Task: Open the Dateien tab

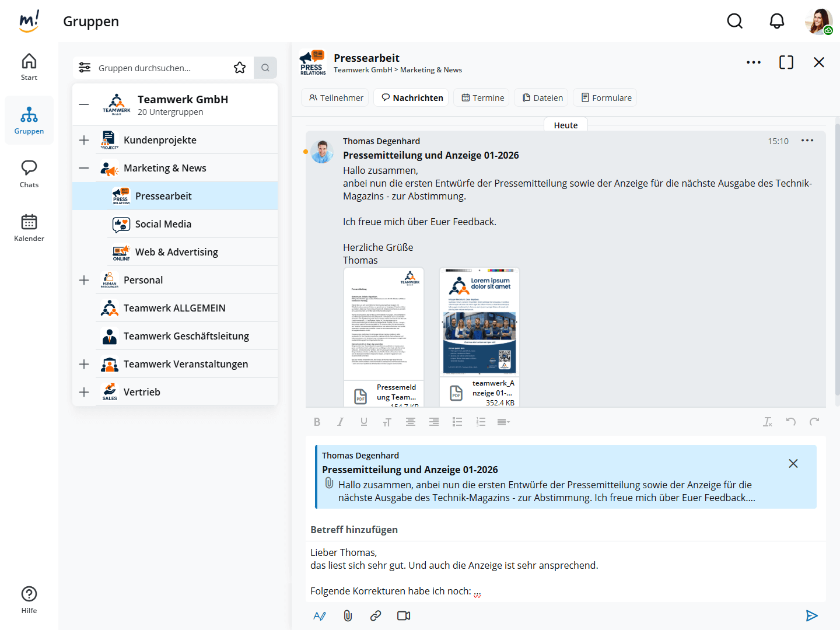Action: (542, 97)
